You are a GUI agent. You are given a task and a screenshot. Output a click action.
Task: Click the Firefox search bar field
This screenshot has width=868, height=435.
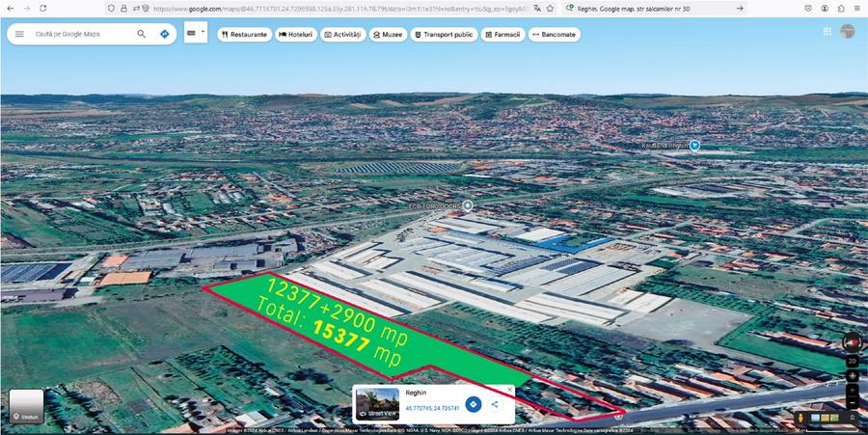coord(653,9)
